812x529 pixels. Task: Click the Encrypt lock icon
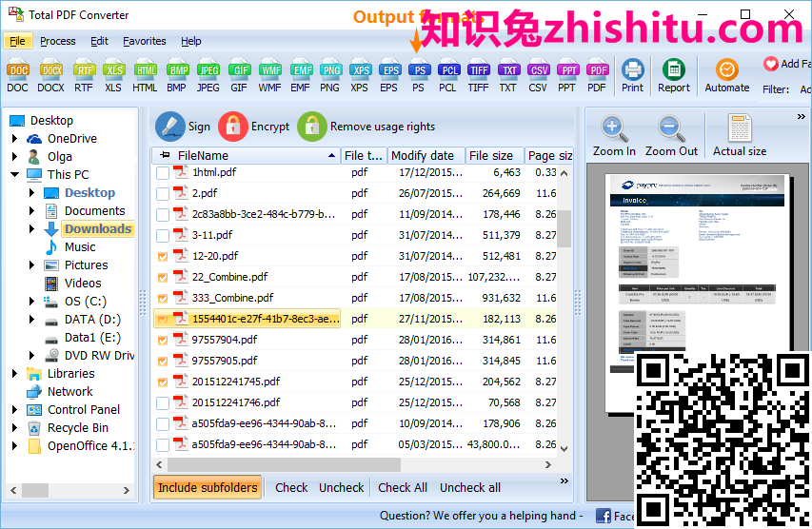(x=233, y=127)
